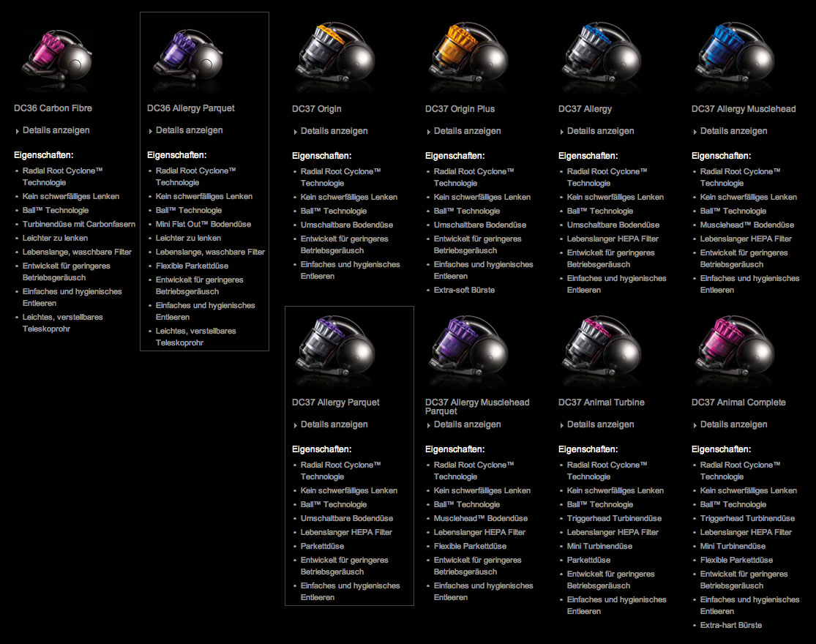816x644 pixels.
Task: Click 'Mini Turbinendüse' under DC37 Animal Turbine
Action: [599, 546]
